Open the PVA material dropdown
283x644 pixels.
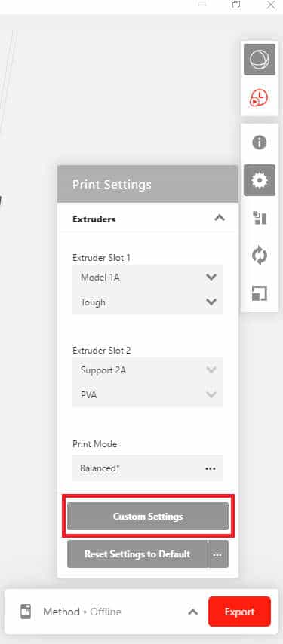coord(148,395)
